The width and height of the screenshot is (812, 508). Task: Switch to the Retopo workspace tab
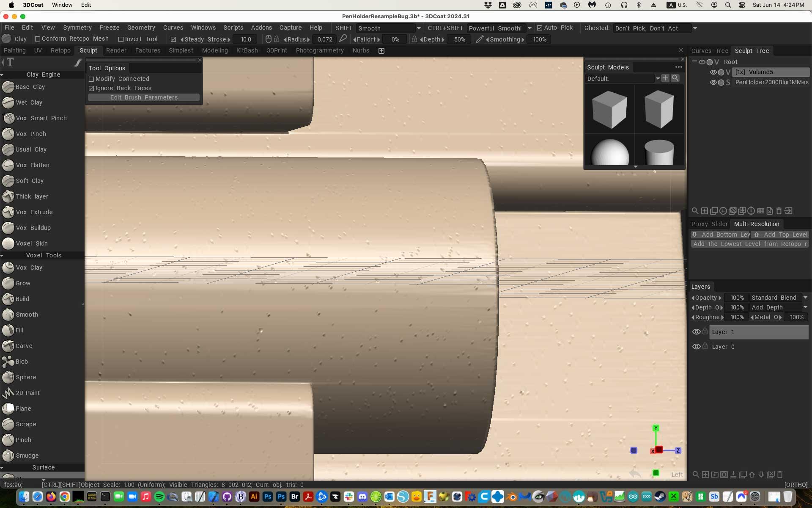[x=60, y=50]
